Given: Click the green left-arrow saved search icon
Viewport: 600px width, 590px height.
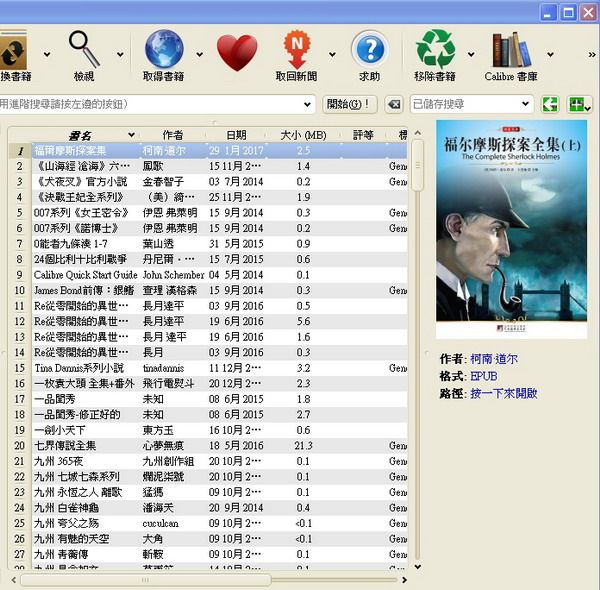Looking at the screenshot, I should (550, 104).
